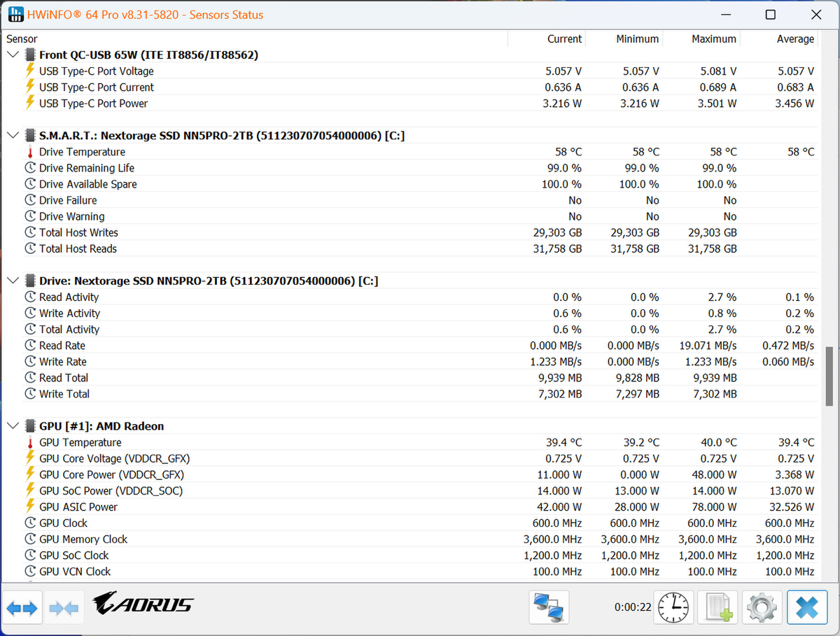Click the Drive Available Spare clock icon
Image resolution: width=840 pixels, height=636 pixels.
click(30, 184)
